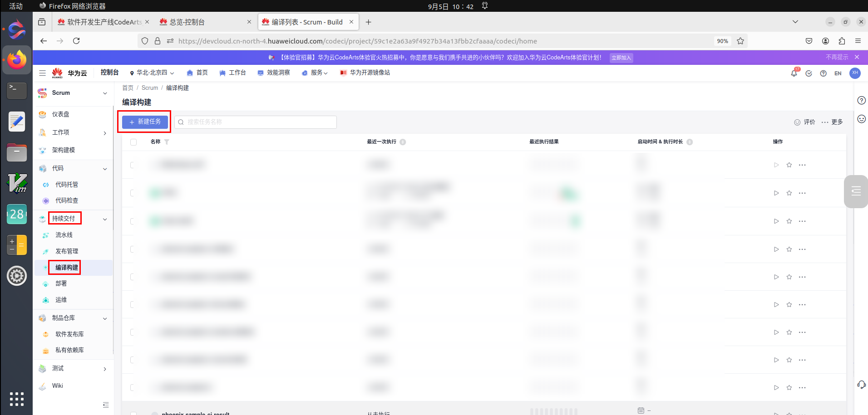This screenshot has height=415, width=868.
Task: Focus the 搜索任务名称 search field
Action: point(256,122)
